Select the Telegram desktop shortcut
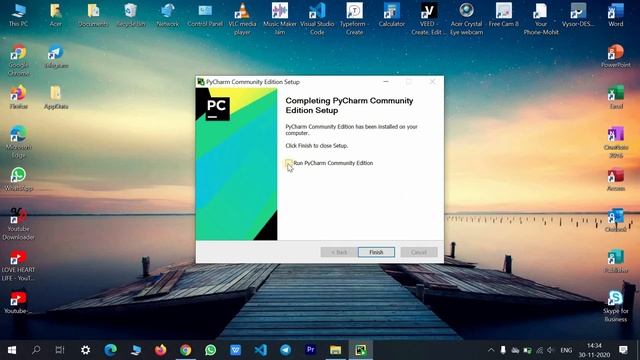 (56, 57)
